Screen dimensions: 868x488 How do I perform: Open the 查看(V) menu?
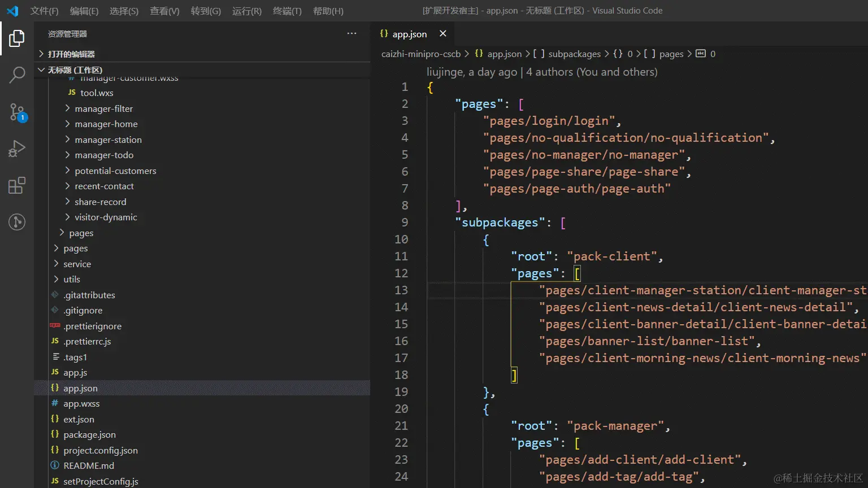tap(164, 11)
